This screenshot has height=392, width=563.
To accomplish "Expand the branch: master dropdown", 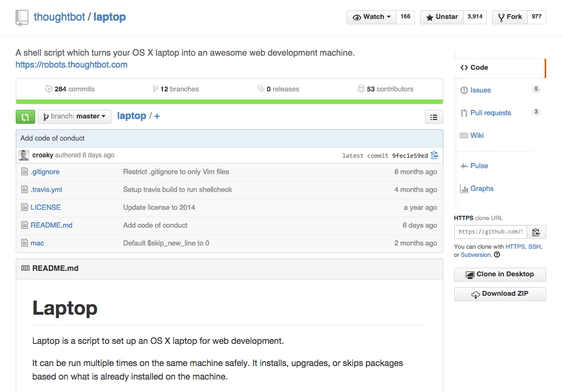I will 75,116.
